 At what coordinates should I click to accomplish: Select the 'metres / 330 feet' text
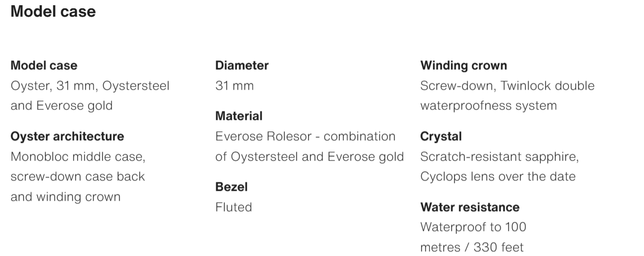pos(472,247)
